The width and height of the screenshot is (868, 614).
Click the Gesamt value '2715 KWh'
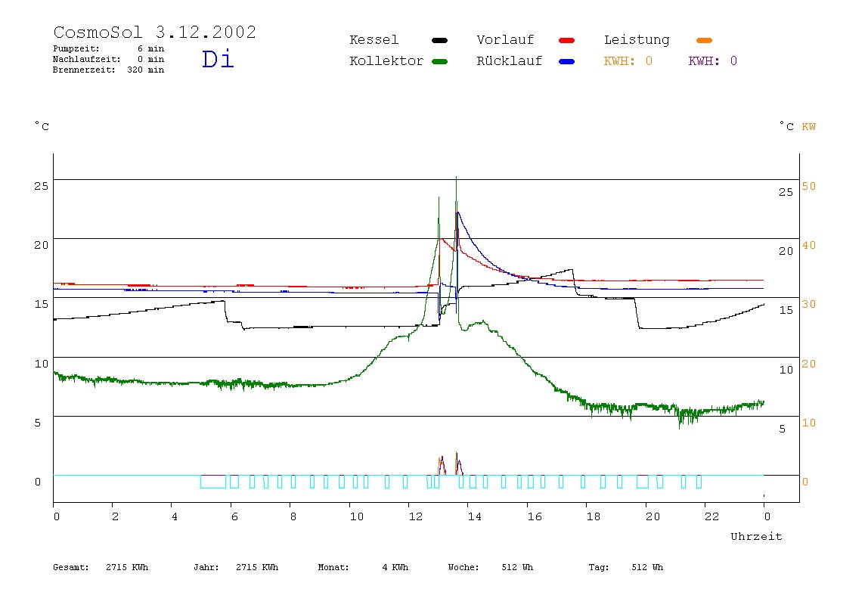tap(127, 567)
